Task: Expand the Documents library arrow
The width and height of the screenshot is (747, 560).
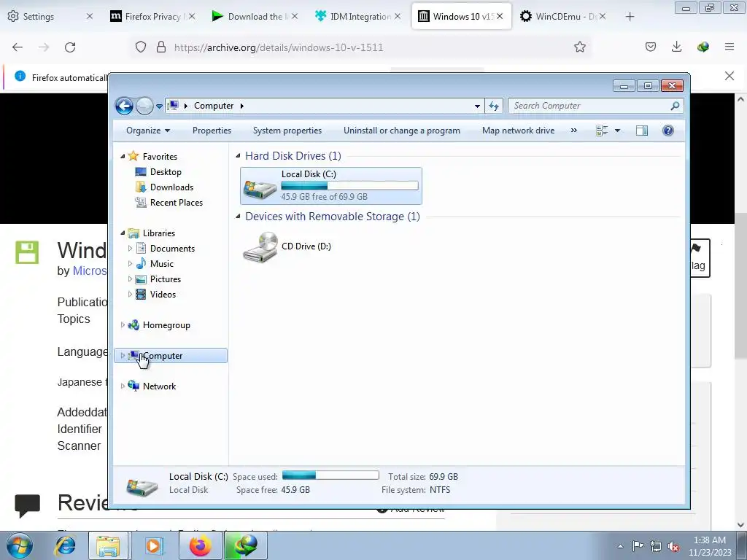Action: [x=130, y=248]
